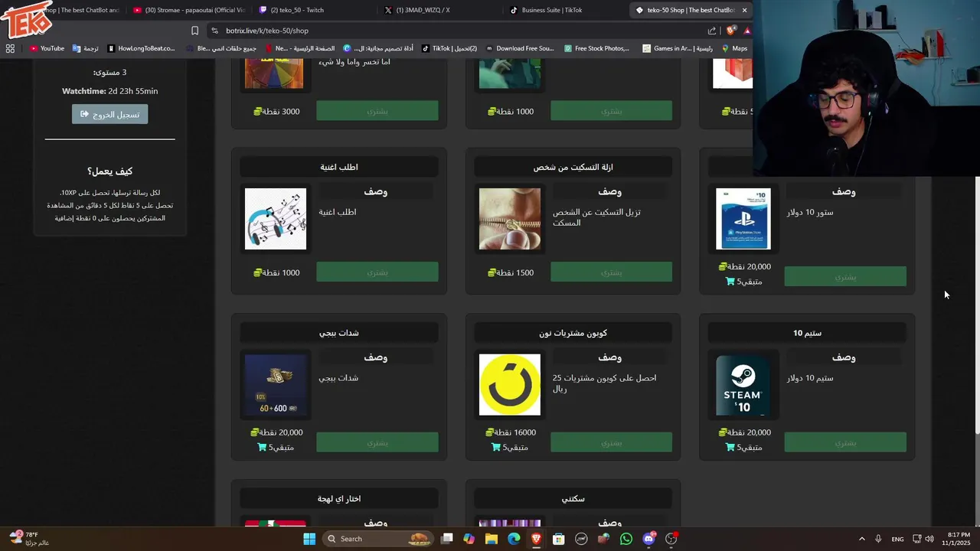Open the TikTok تحميل bookmark
Screen dimensions: 980x551
pyautogui.click(x=449, y=48)
